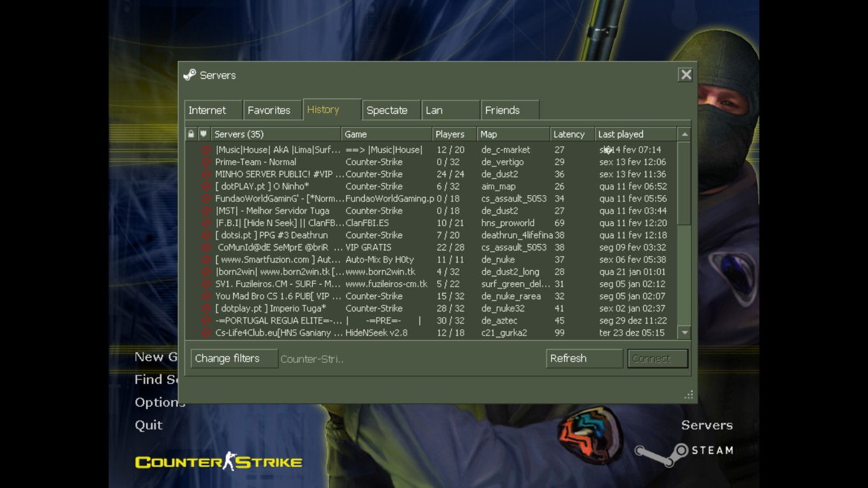Click the deathrun_4lifefina map cell
The image size is (868, 488).
[x=517, y=235]
